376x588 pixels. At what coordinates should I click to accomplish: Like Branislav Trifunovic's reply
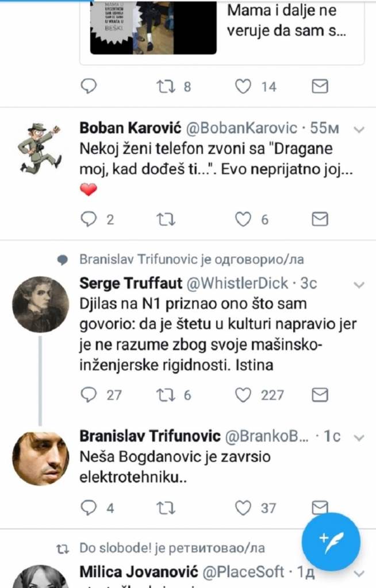pyautogui.click(x=242, y=508)
